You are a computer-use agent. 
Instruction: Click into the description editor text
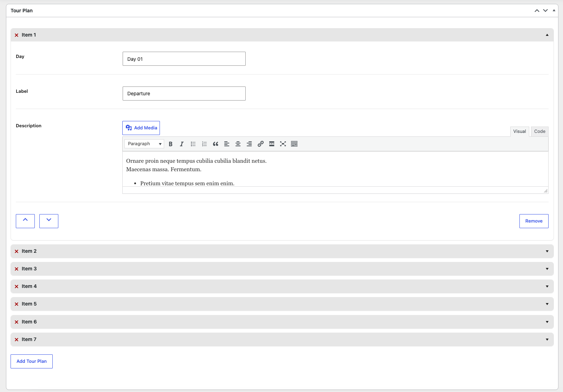(335, 169)
